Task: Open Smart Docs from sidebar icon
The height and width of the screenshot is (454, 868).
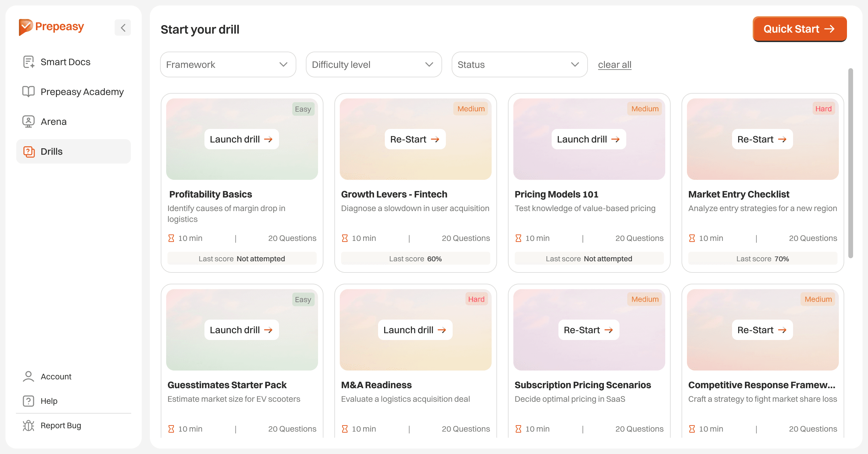Action: coord(28,62)
